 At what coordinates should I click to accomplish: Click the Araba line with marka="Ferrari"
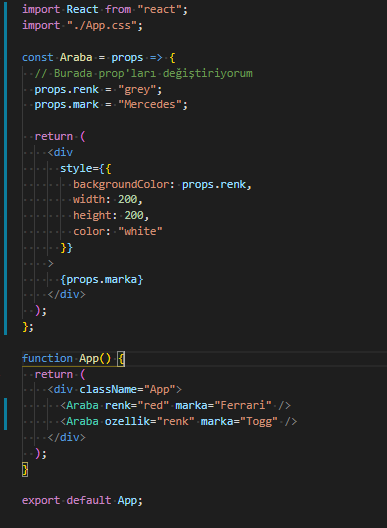(175, 405)
